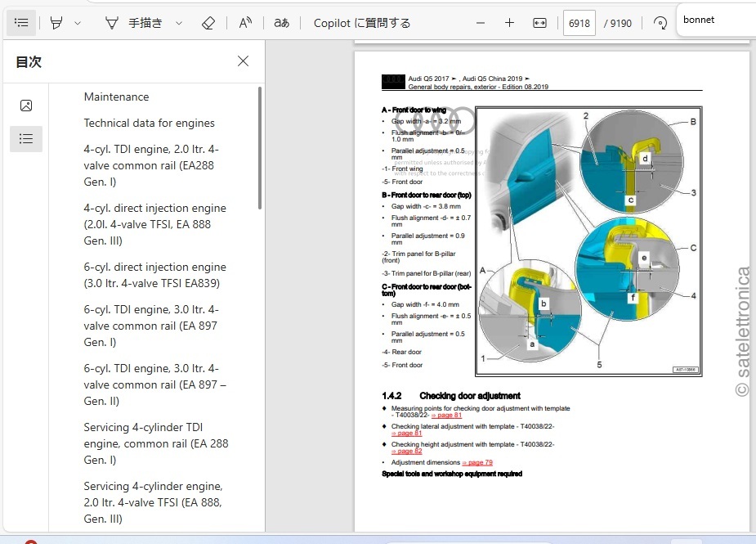Click the contents panel scrollbar
The image size is (756, 544).
(260, 148)
